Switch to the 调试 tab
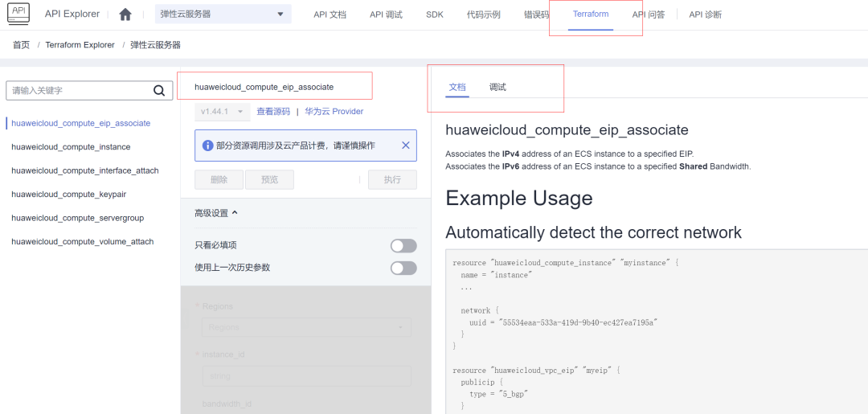 click(x=497, y=88)
